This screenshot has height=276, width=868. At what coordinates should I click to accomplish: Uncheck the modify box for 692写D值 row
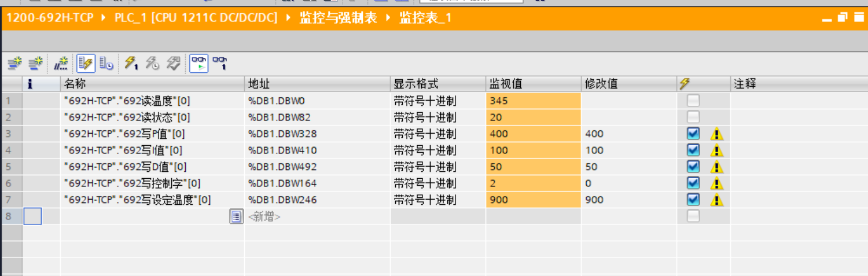693,167
